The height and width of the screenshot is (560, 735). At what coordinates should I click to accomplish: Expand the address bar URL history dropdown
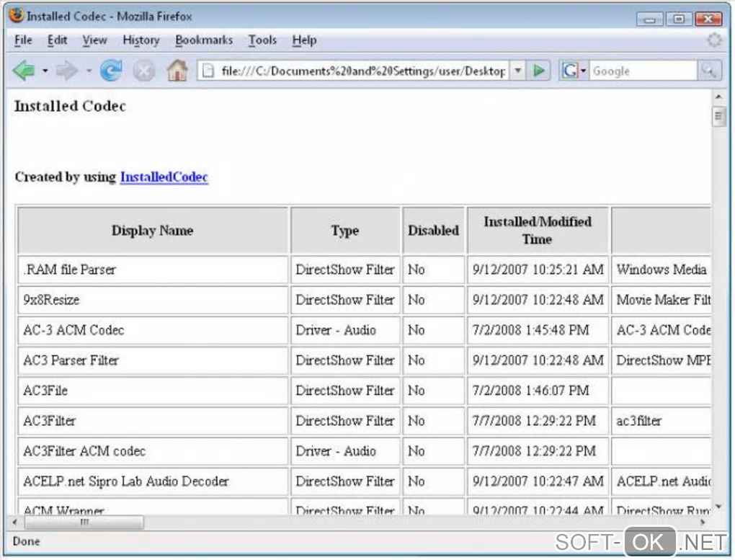pos(518,71)
